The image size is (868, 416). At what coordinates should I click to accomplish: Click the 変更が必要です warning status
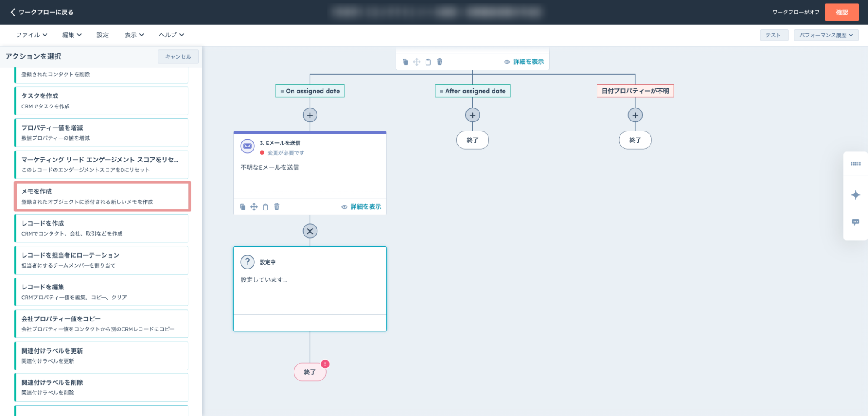(x=282, y=153)
